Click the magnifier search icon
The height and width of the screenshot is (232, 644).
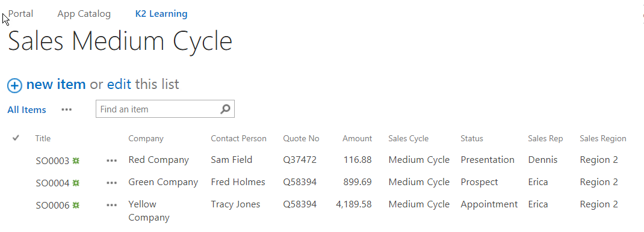pos(225,109)
